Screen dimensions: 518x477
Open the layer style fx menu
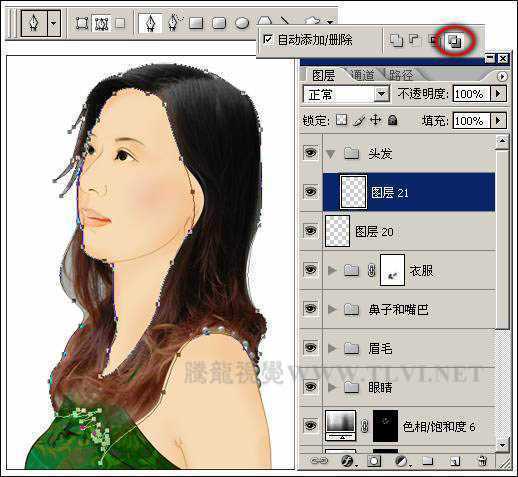(x=348, y=461)
